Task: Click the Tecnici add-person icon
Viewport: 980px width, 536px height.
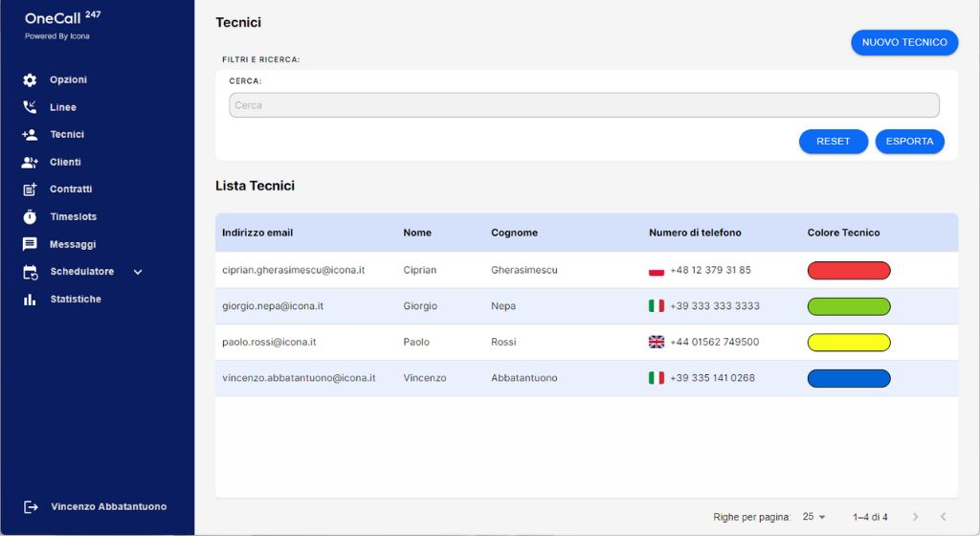Action: point(30,135)
